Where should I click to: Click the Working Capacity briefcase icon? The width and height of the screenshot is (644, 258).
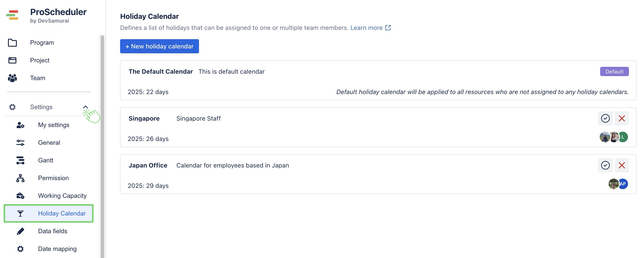tap(20, 196)
